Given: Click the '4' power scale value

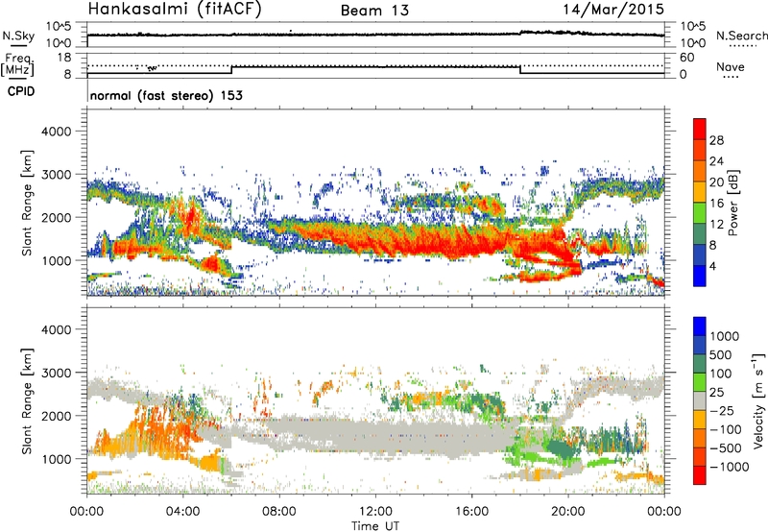Looking at the screenshot, I should tap(712, 266).
